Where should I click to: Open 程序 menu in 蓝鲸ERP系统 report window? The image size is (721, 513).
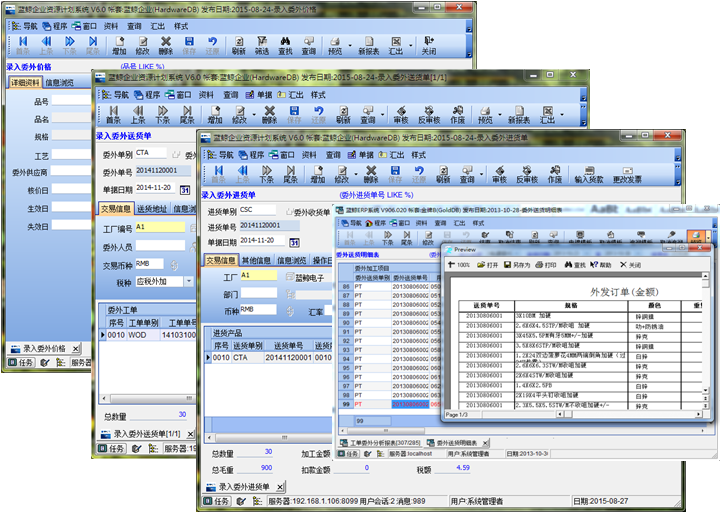pyautogui.click(x=375, y=223)
